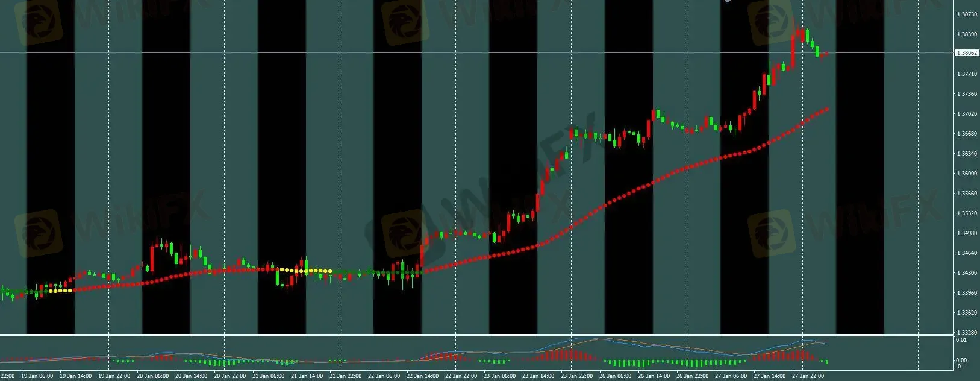Click the 1.34300 price level label
Screen dimensions: 980x381
pos(967,273)
